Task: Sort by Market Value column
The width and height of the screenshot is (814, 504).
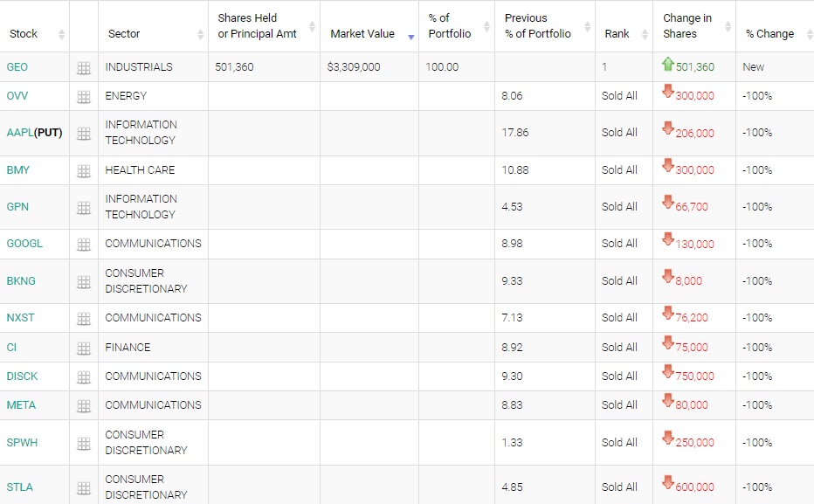Action: pyautogui.click(x=362, y=34)
